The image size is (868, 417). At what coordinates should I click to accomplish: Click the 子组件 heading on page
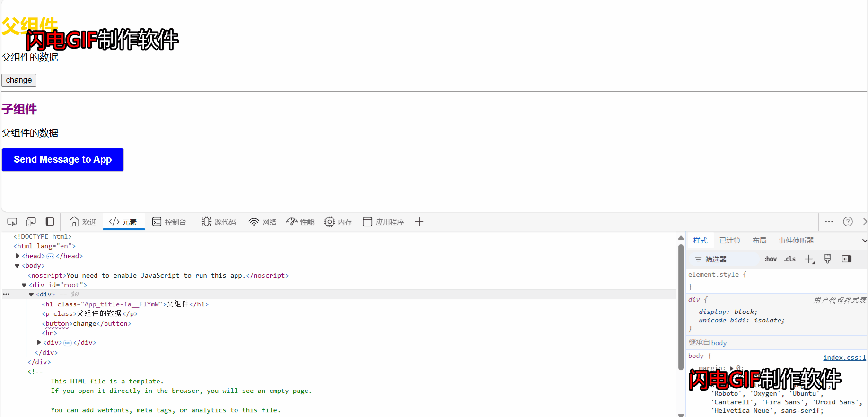coord(19,109)
